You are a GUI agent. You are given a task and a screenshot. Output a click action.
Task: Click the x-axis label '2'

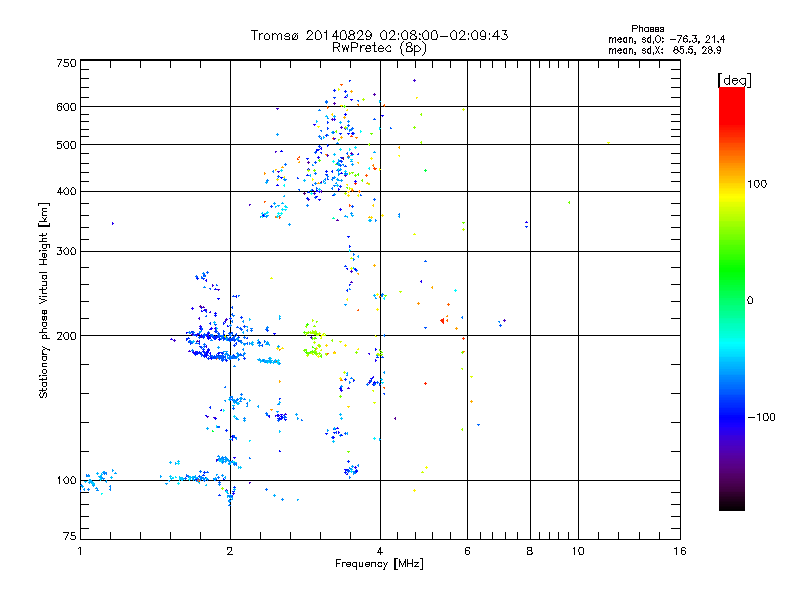[x=230, y=551]
